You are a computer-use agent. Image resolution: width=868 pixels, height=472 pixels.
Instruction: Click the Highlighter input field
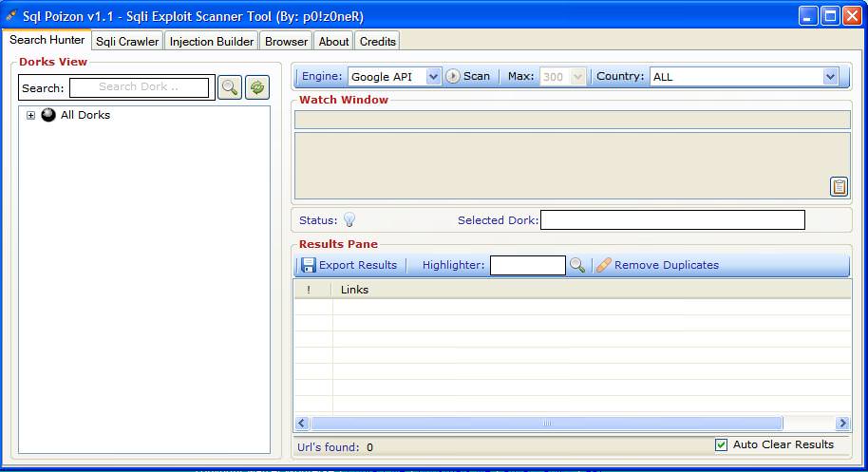[528, 265]
